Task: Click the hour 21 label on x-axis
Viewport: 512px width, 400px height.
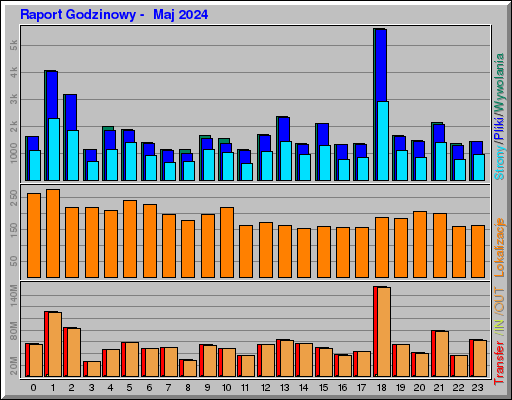Action: [439, 388]
